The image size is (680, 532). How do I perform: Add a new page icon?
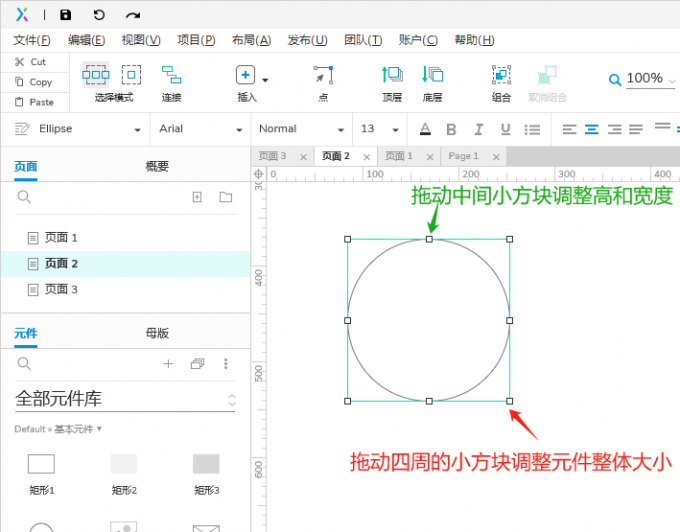point(197,197)
